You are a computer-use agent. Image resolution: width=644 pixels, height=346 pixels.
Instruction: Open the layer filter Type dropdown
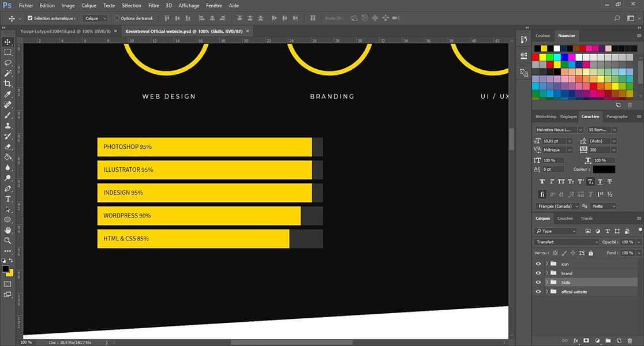coord(556,231)
